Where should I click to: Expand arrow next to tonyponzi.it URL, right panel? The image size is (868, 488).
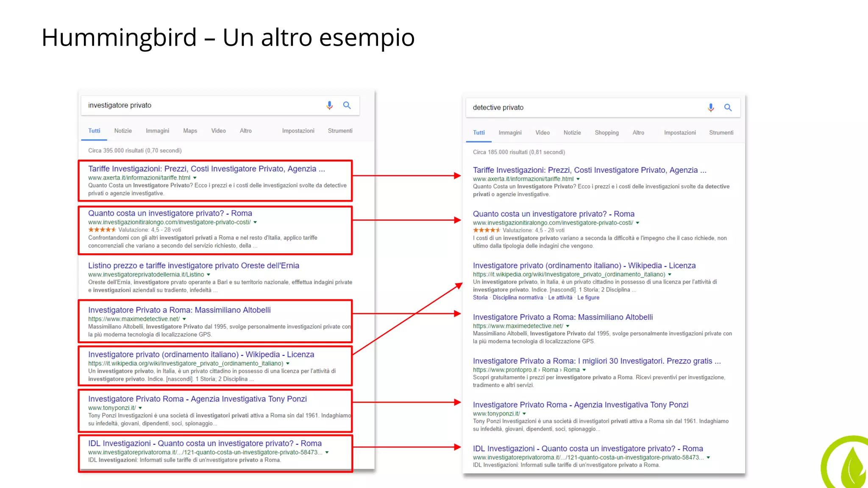tap(524, 414)
